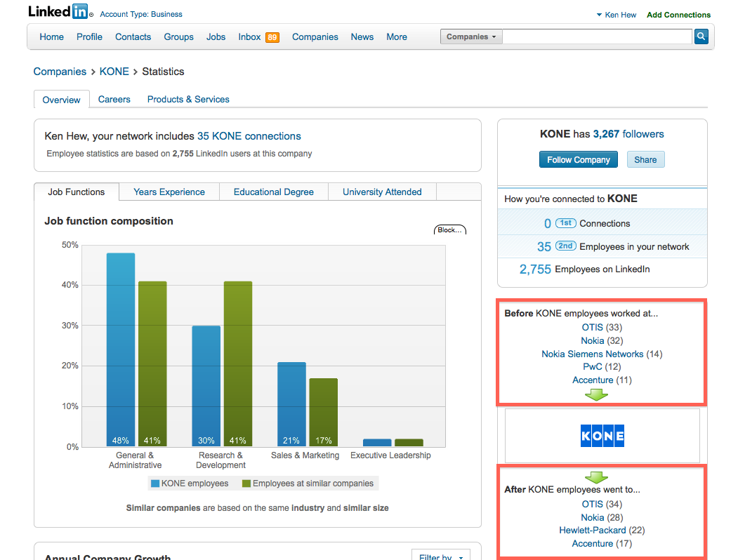The image size is (738, 560).
Task: Click Nokia Siemens Networks link
Action: click(592, 354)
